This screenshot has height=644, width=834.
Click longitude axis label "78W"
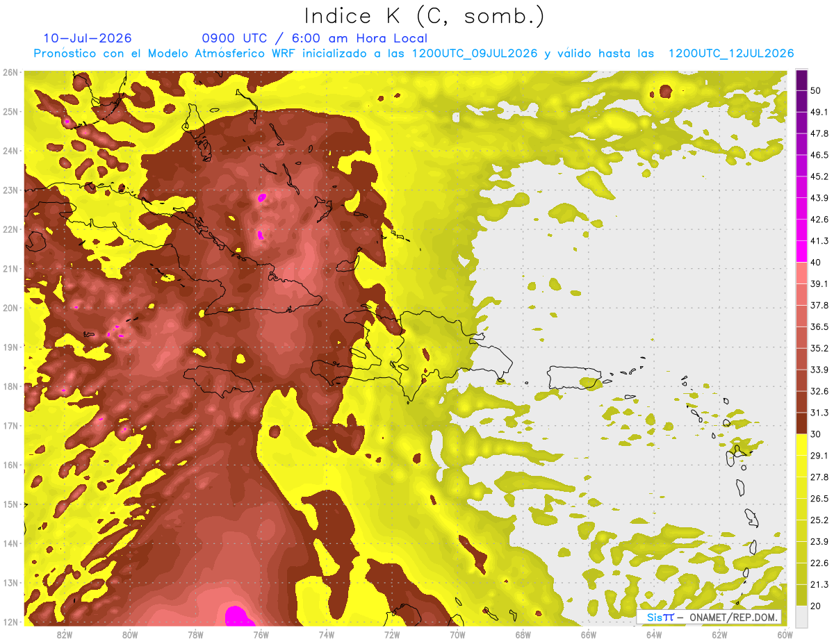195,634
